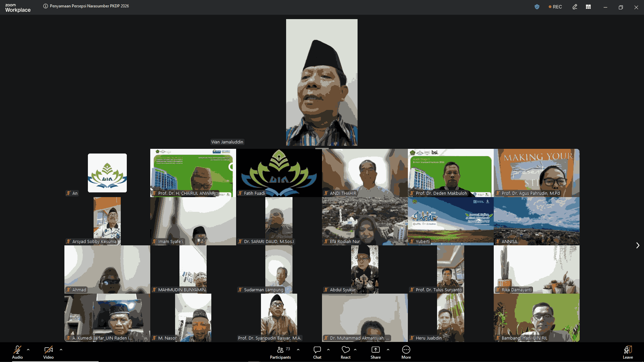The width and height of the screenshot is (644, 362).
Task: Select A. Kumedi Ja'far video tile
Action: (x=107, y=318)
